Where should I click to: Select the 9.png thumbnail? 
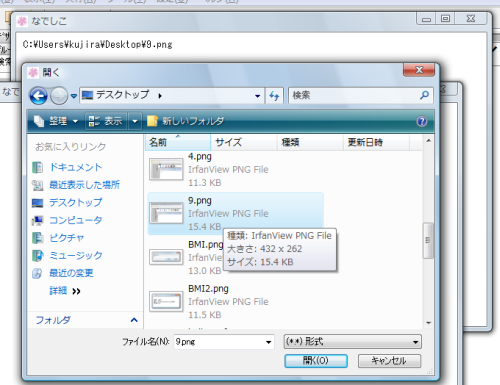pyautogui.click(x=166, y=213)
